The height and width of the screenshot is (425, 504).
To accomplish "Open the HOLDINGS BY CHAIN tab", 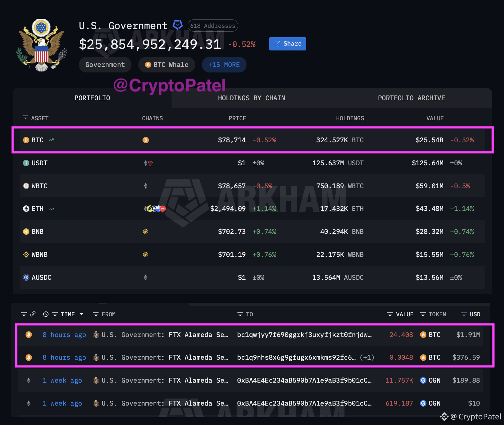I will point(251,98).
